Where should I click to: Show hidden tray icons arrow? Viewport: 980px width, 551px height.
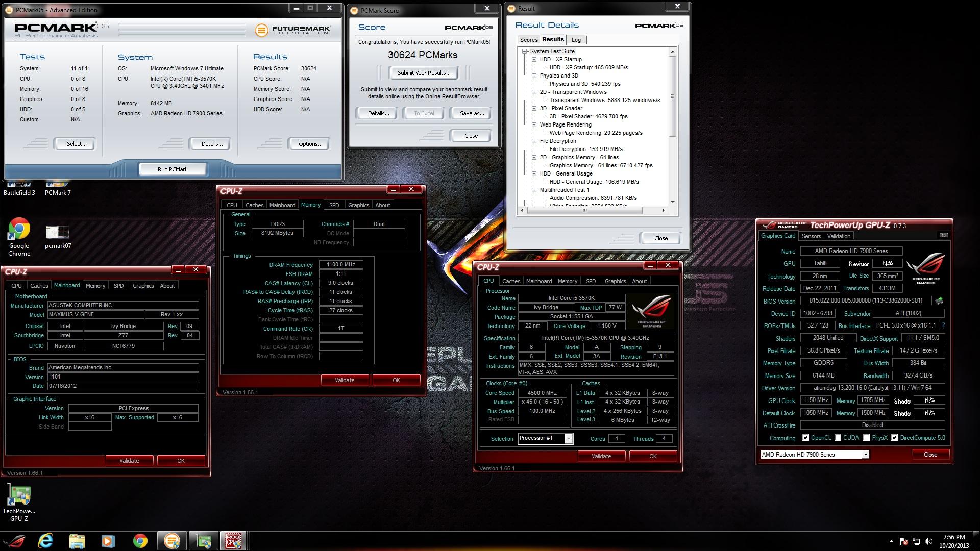click(891, 541)
